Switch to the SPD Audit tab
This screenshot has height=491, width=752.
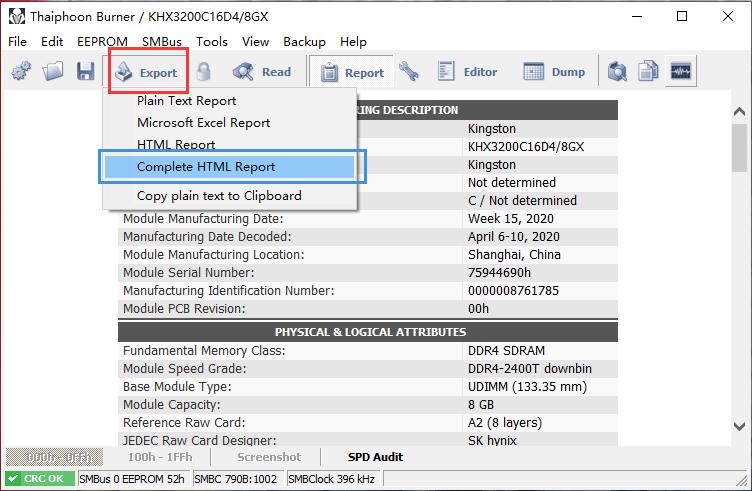coord(375,457)
